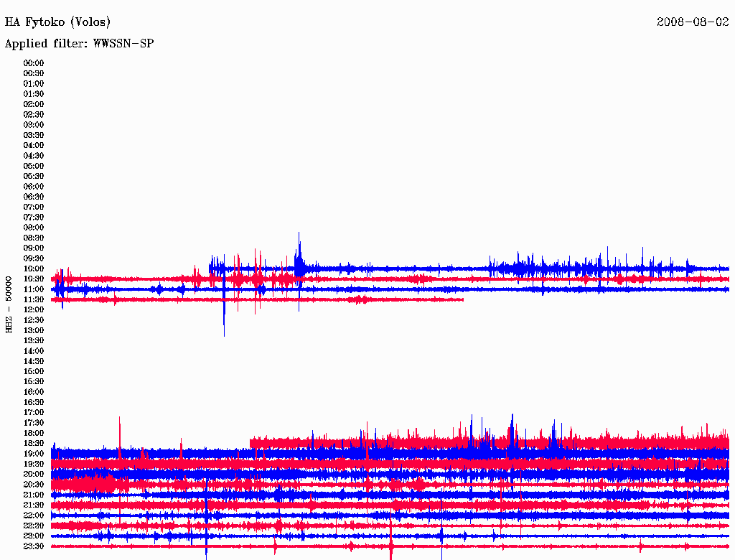Screen dimensions: 735x560
Task: Select the 02:00 time label
Action: [34, 104]
